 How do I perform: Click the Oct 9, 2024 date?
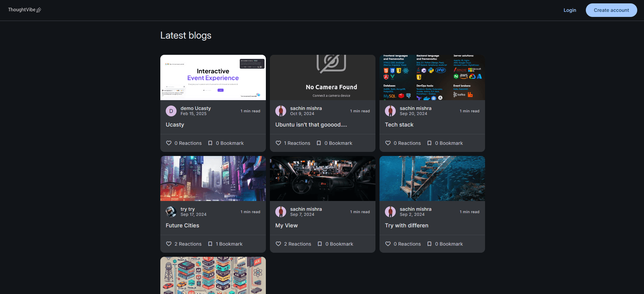coord(302,114)
